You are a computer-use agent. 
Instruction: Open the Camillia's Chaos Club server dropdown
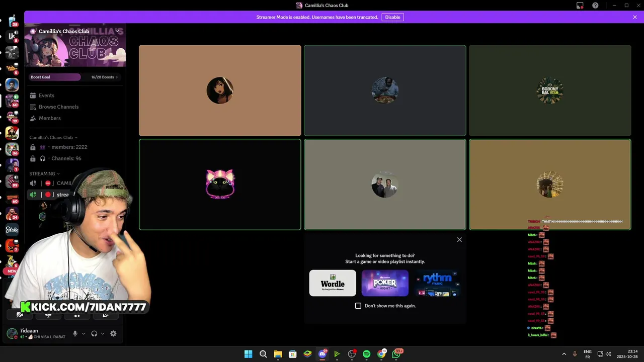(x=117, y=31)
